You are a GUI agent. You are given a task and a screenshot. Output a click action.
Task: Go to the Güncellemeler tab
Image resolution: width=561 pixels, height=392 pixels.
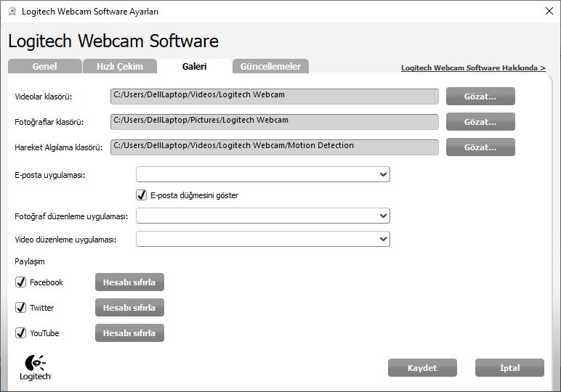[270, 66]
